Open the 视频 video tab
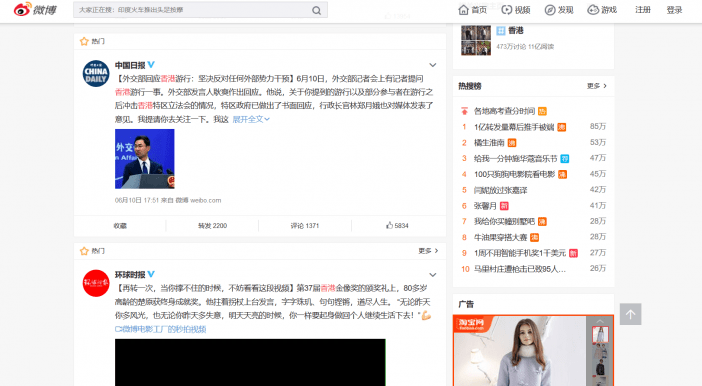 (x=516, y=10)
